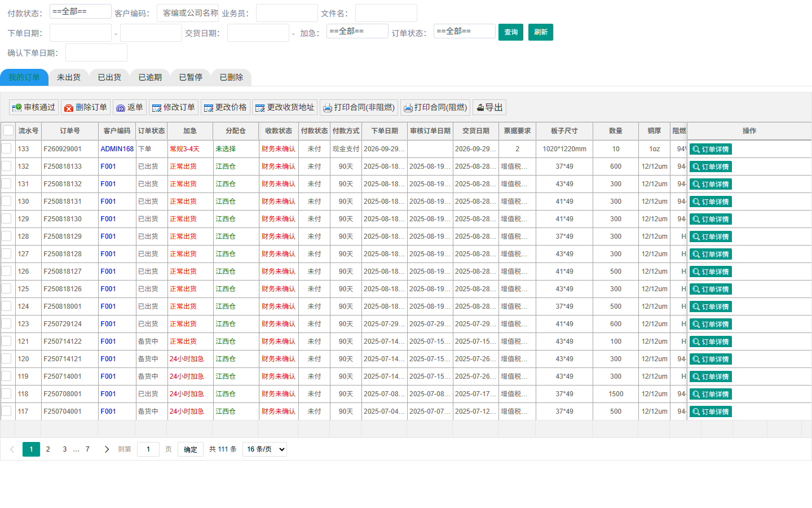Open 订单详情 for order F250704001
This screenshot has height=508, width=812.
(x=710, y=412)
